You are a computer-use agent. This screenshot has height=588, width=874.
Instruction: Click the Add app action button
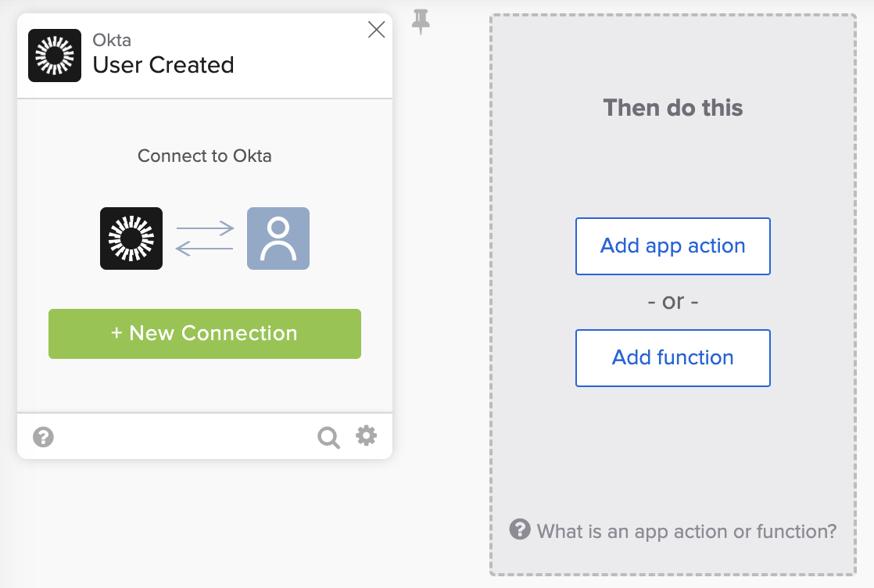673,246
